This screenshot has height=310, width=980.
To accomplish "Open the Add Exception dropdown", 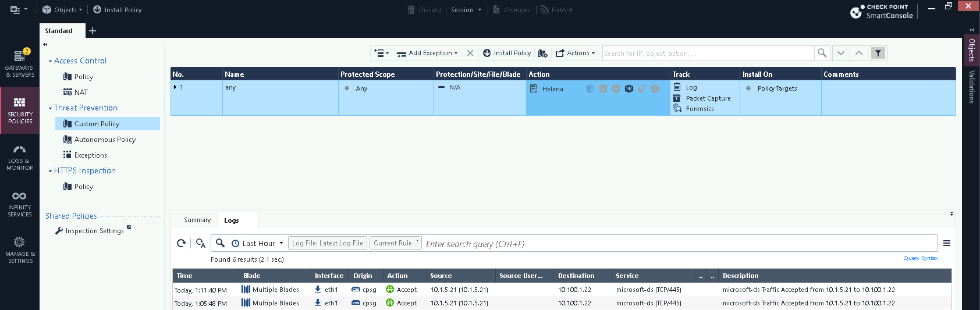I will [428, 53].
